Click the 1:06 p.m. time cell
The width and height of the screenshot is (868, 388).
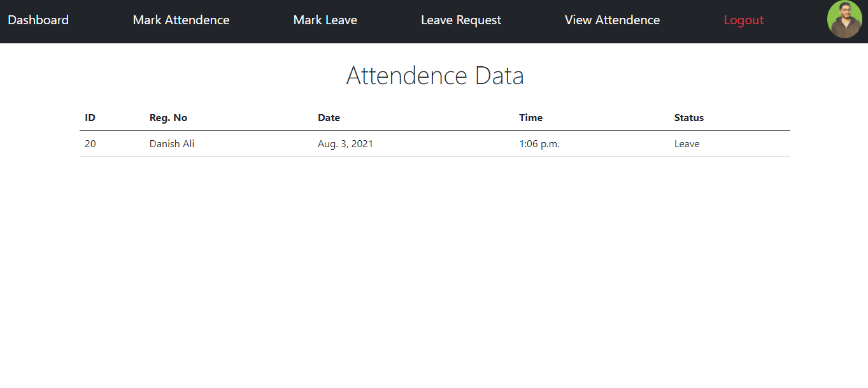pos(539,143)
